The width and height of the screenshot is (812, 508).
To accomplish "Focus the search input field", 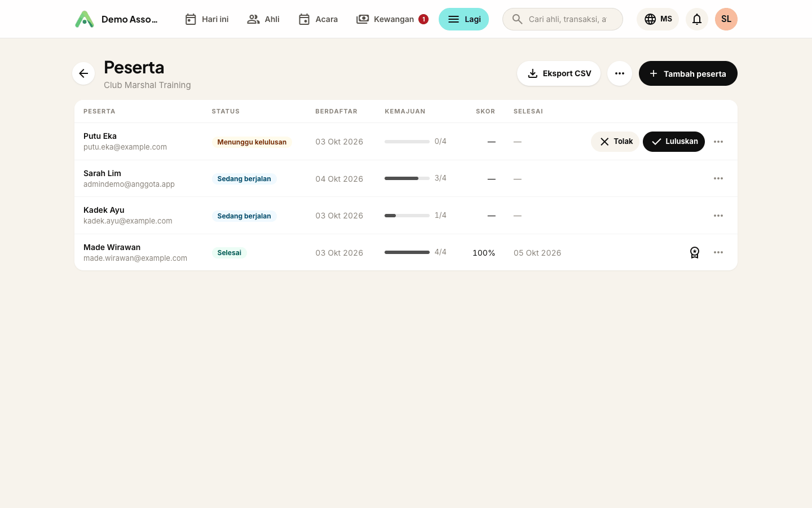I will pyautogui.click(x=563, y=19).
